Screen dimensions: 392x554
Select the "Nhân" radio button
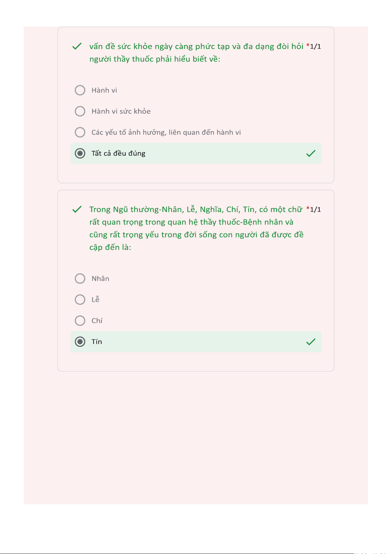pos(80,279)
